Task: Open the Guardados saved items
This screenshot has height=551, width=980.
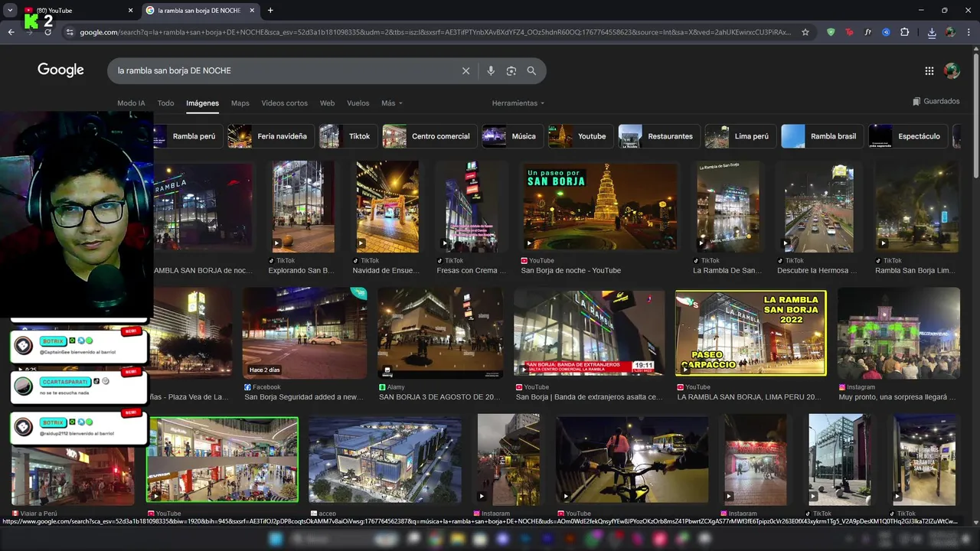Action: 936,101
